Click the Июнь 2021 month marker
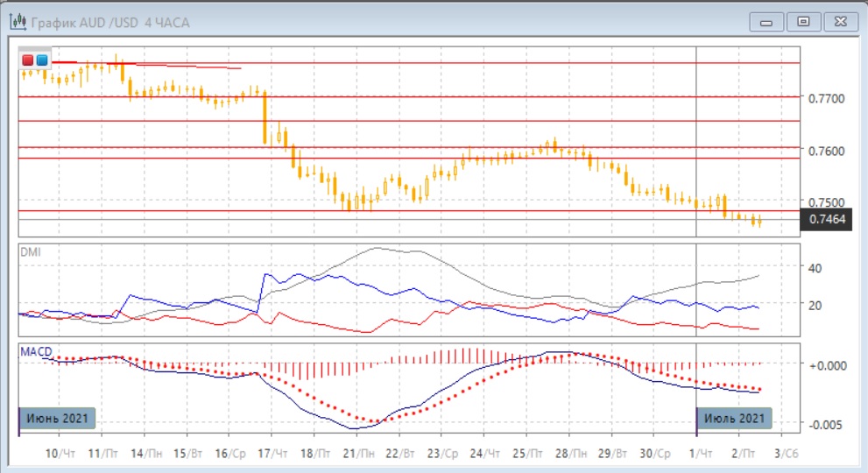Image resolution: width=868 pixels, height=473 pixels. click(x=57, y=418)
